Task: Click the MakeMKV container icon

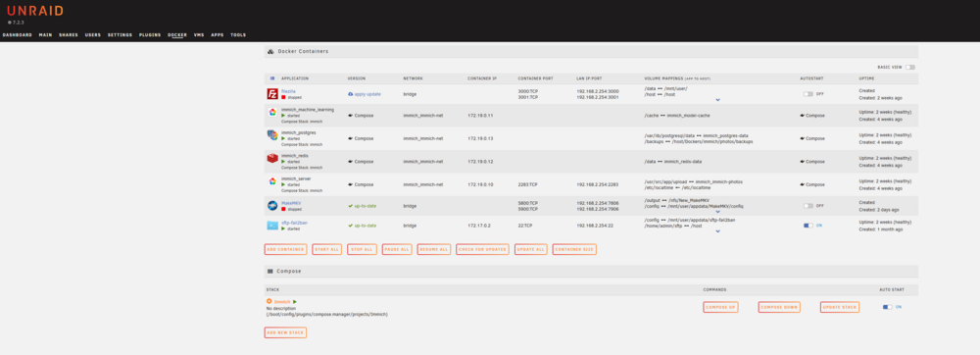Action: (272, 205)
